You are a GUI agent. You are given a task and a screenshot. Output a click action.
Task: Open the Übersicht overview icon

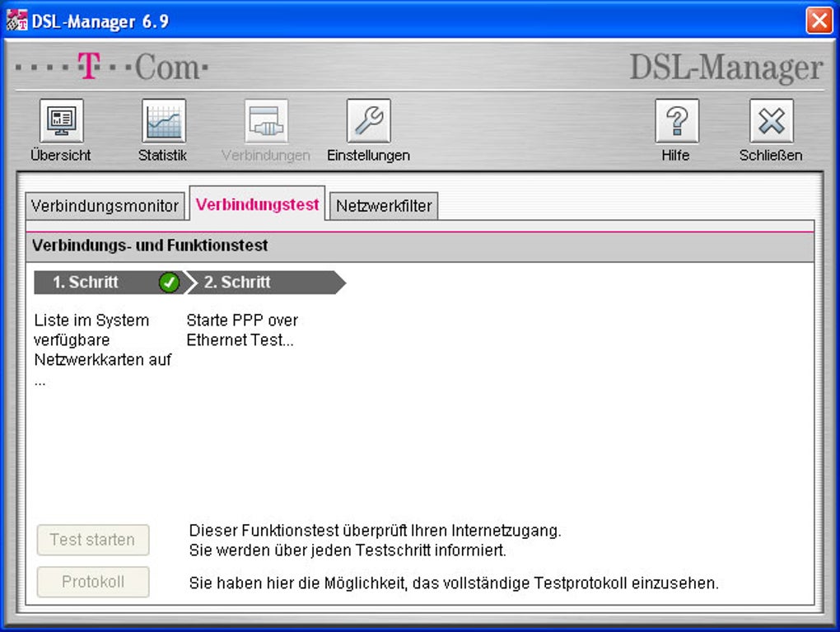pos(62,121)
